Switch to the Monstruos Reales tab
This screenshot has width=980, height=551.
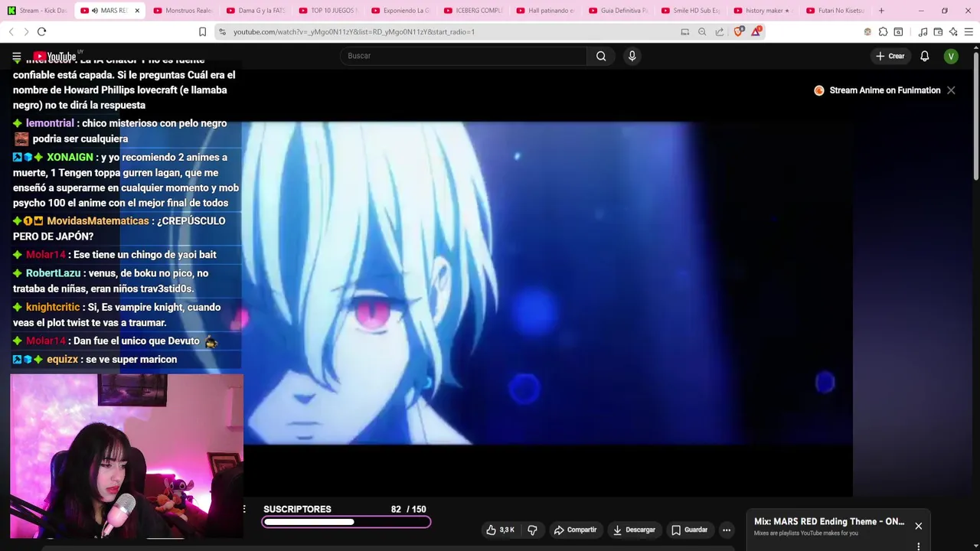pyautogui.click(x=182, y=11)
